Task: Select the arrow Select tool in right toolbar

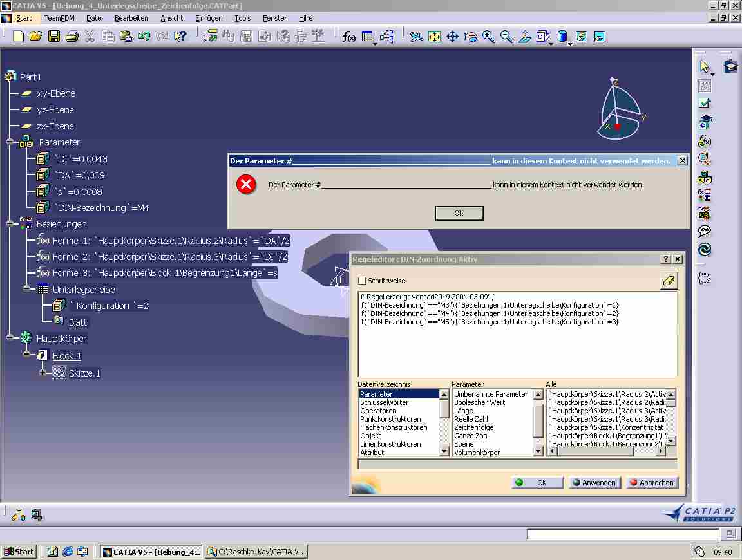Action: click(705, 66)
